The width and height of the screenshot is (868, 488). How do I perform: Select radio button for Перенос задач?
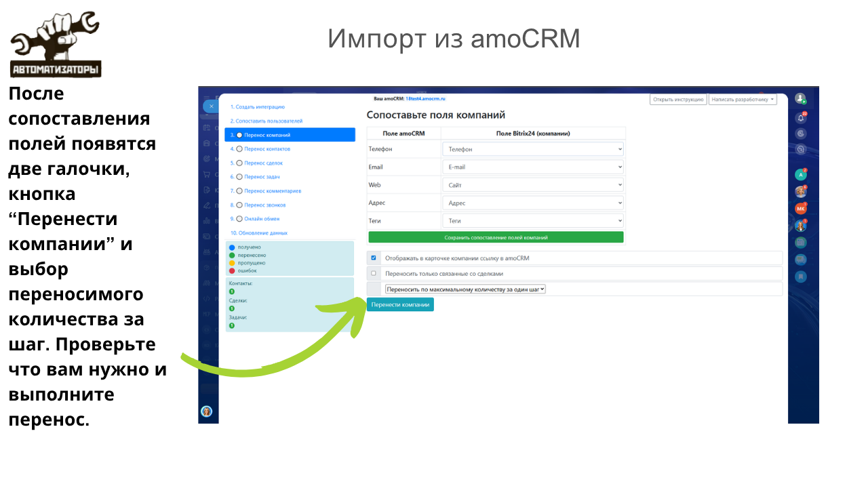click(239, 177)
